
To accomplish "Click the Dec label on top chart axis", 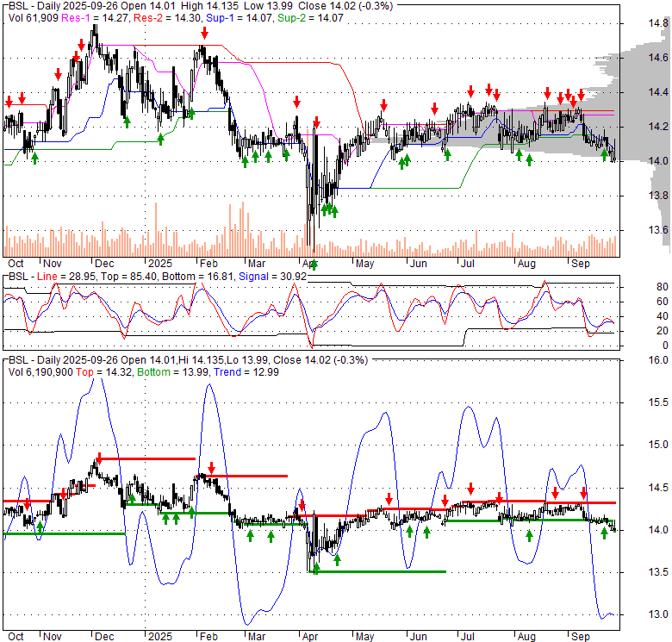I will (x=104, y=263).
